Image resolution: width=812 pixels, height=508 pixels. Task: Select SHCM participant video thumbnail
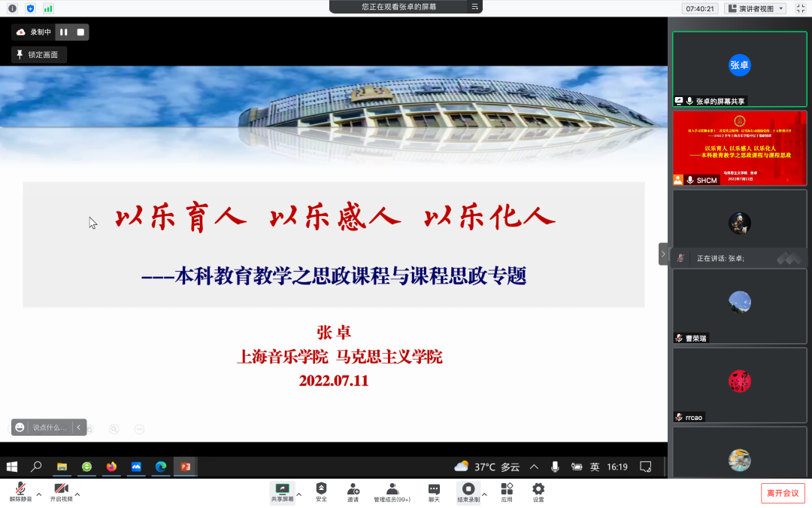[x=739, y=148]
